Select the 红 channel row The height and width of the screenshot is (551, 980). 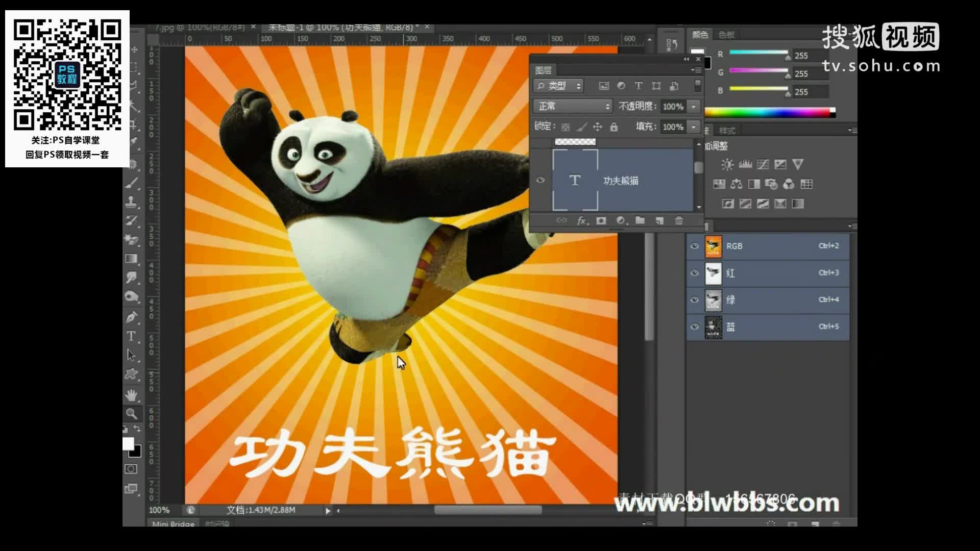[768, 273]
